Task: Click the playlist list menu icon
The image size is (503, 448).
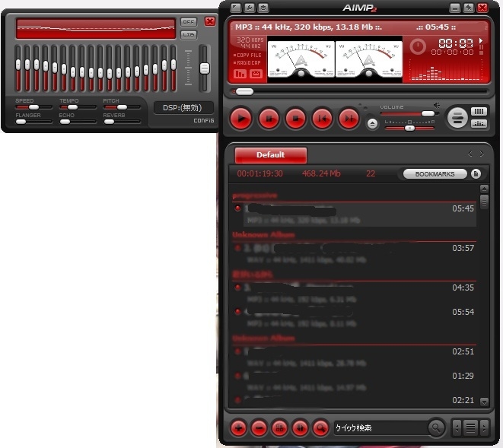Action: tap(470, 427)
